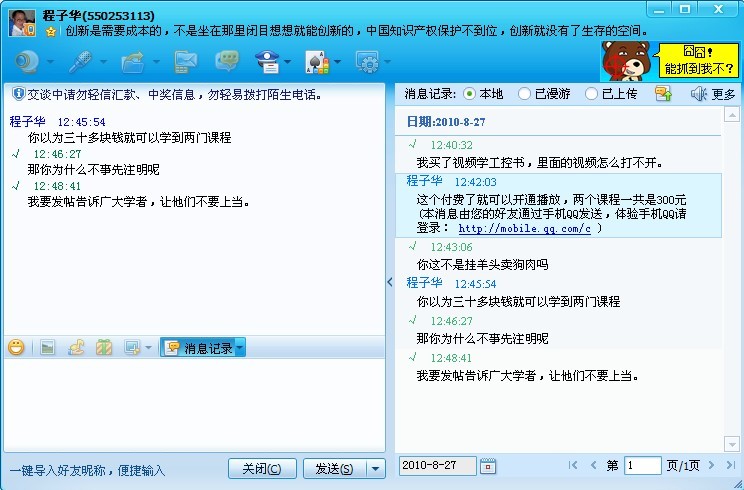Open the emoticon smiley picker
The height and width of the screenshot is (490, 744).
(16, 348)
